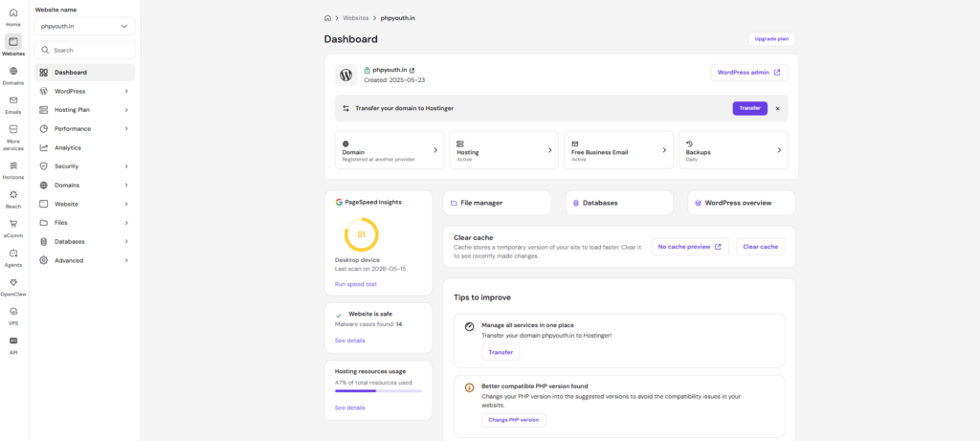The height and width of the screenshot is (441, 980).
Task: Click the Hosting Plan server icon in sidebar
Action: [43, 110]
